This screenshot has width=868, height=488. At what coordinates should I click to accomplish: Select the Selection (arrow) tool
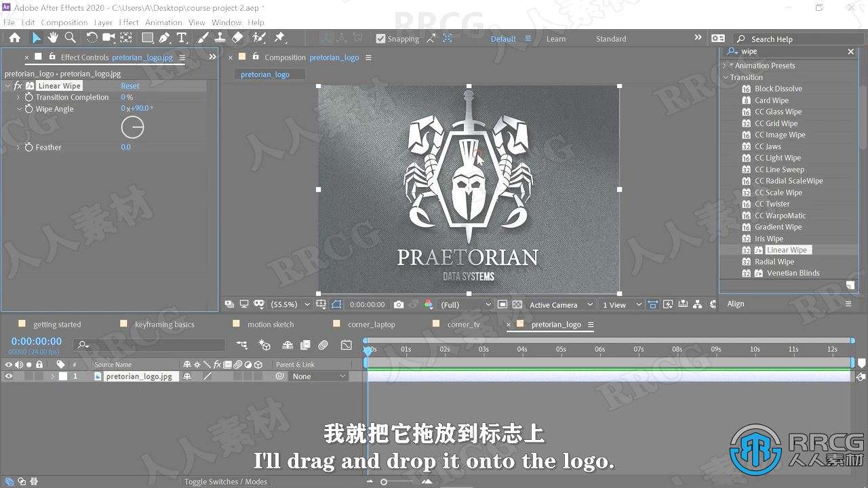coord(36,38)
